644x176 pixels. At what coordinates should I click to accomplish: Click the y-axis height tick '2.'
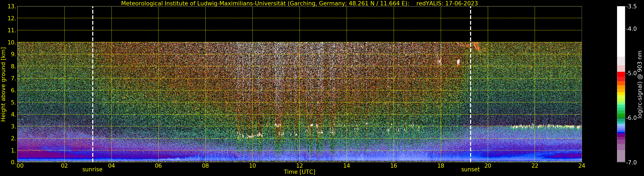point(13,138)
